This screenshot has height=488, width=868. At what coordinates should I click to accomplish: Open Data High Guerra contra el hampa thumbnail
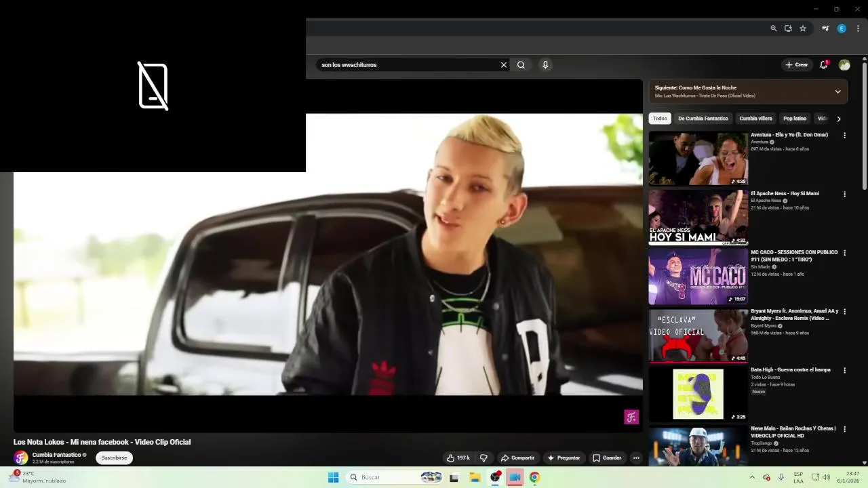[x=698, y=394]
